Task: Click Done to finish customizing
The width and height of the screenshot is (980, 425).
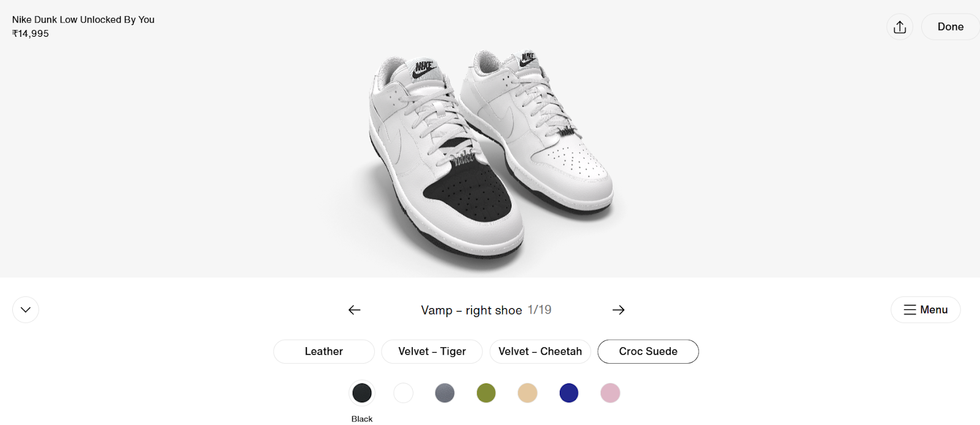Action: click(x=951, y=27)
